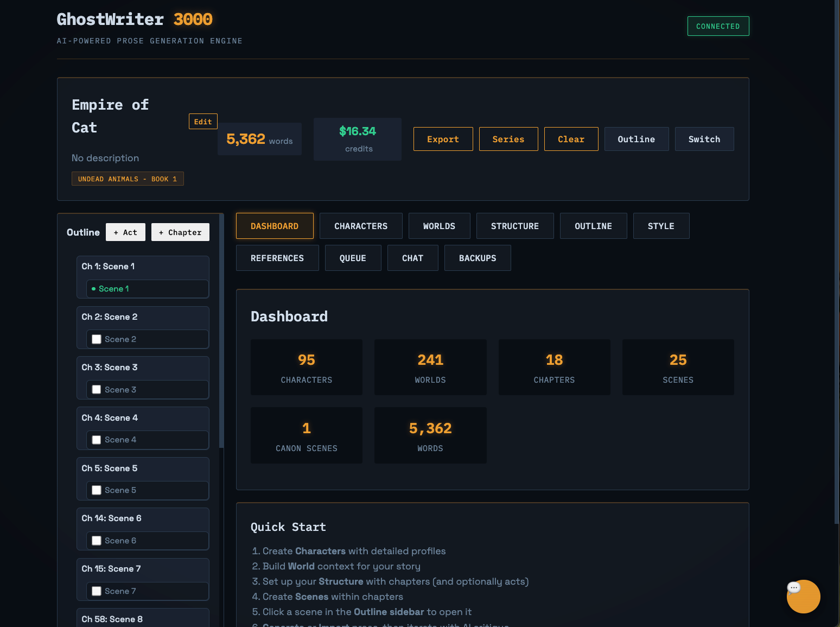Switch to the REFERENCES tab
The width and height of the screenshot is (840, 627).
[x=277, y=258]
